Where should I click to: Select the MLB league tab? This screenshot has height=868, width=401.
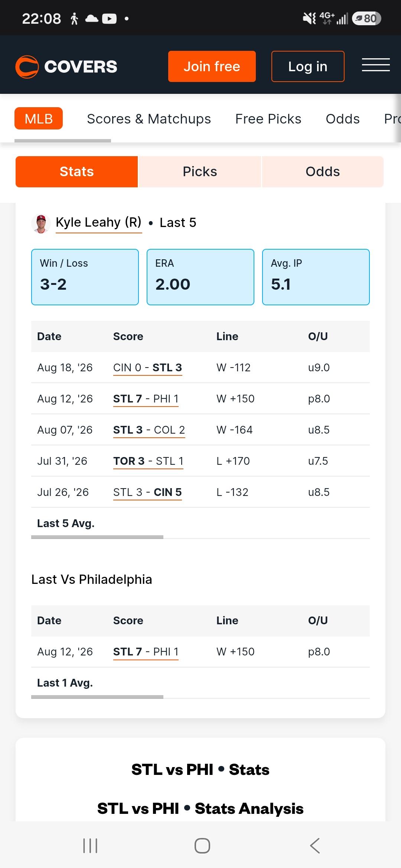click(x=39, y=119)
